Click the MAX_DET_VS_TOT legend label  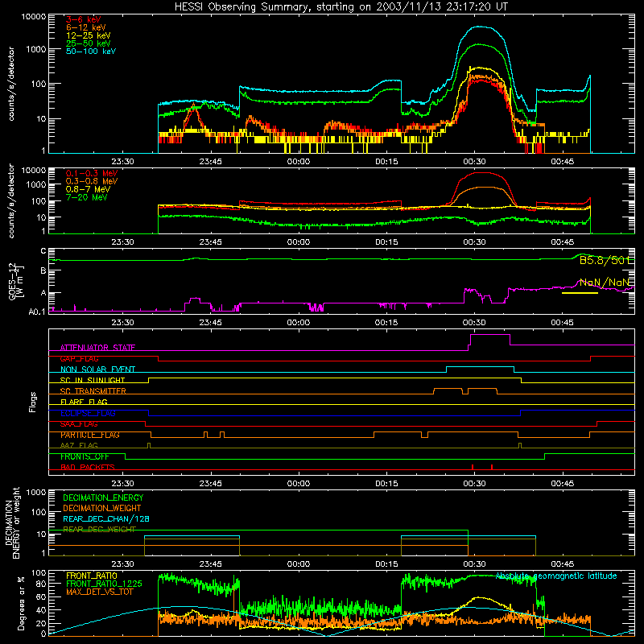coord(99,592)
